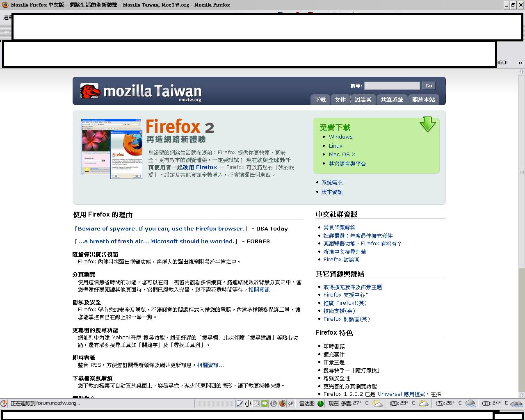Viewport: 525px width, 420px height.
Task: Click the Mozilla Taiwan dinosaur logo
Action: point(90,91)
